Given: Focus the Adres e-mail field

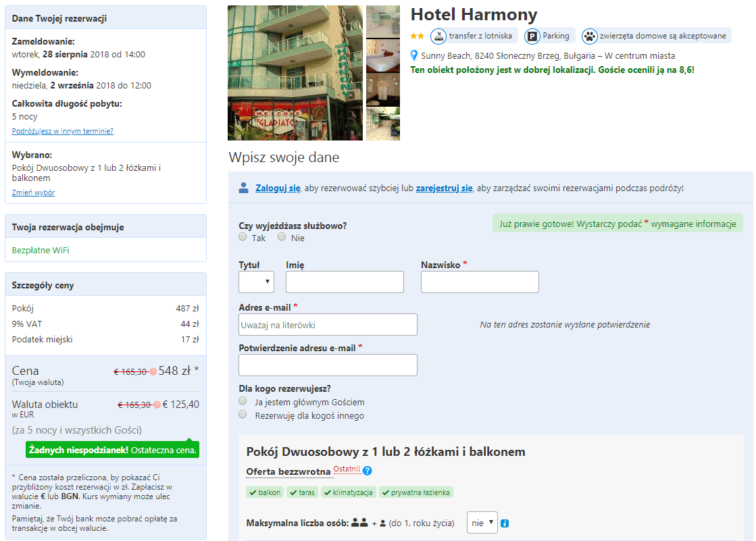Looking at the screenshot, I should click(328, 325).
